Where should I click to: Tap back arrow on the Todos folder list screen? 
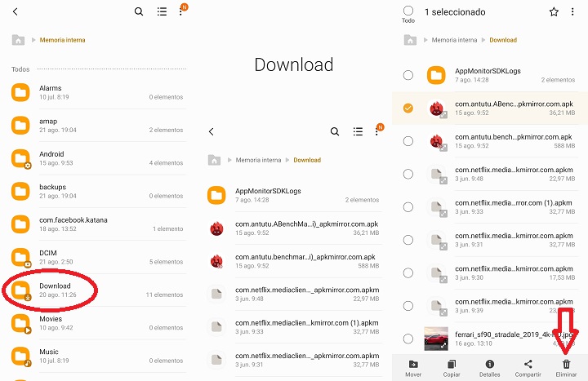[x=16, y=11]
